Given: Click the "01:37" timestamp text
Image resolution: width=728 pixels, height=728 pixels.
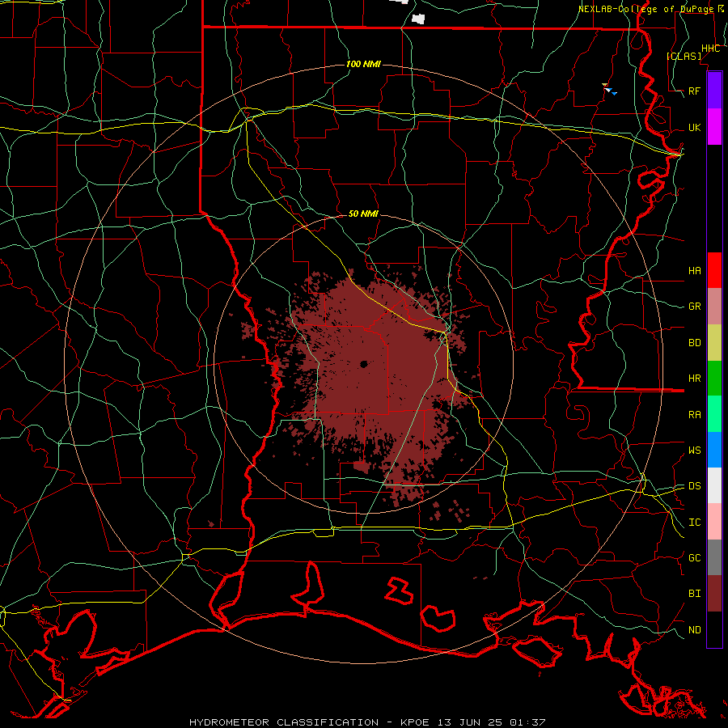Looking at the screenshot, I should 527,722.
